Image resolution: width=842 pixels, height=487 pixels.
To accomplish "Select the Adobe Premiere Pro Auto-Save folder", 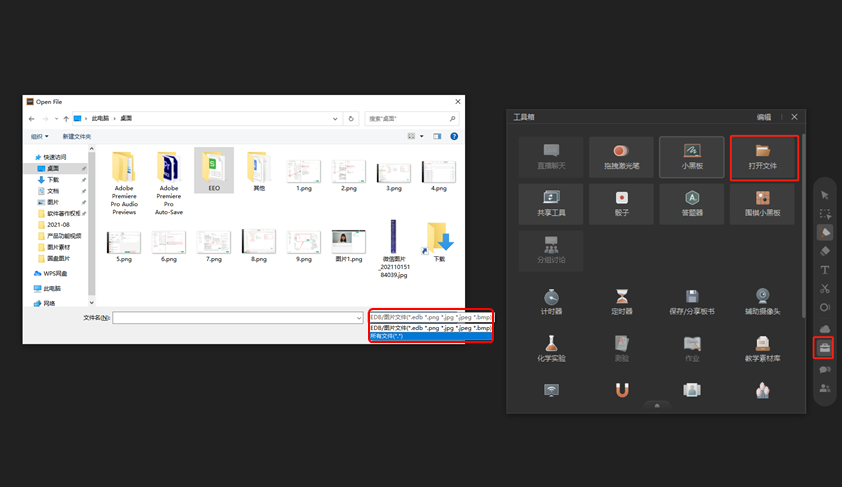I will pyautogui.click(x=169, y=183).
